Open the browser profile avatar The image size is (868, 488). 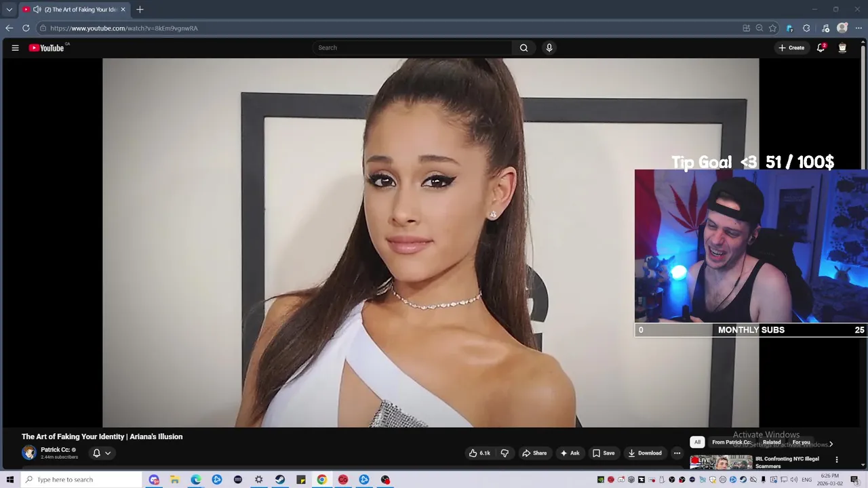click(842, 28)
